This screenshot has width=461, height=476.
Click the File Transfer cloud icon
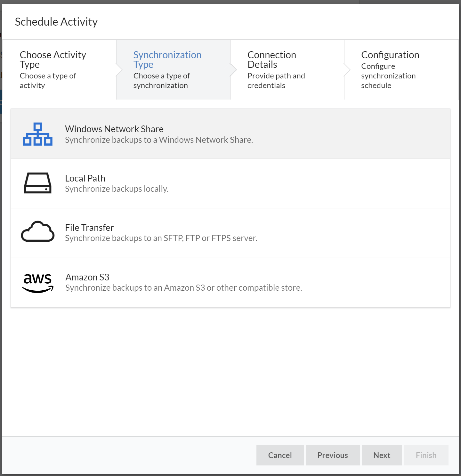(x=38, y=232)
